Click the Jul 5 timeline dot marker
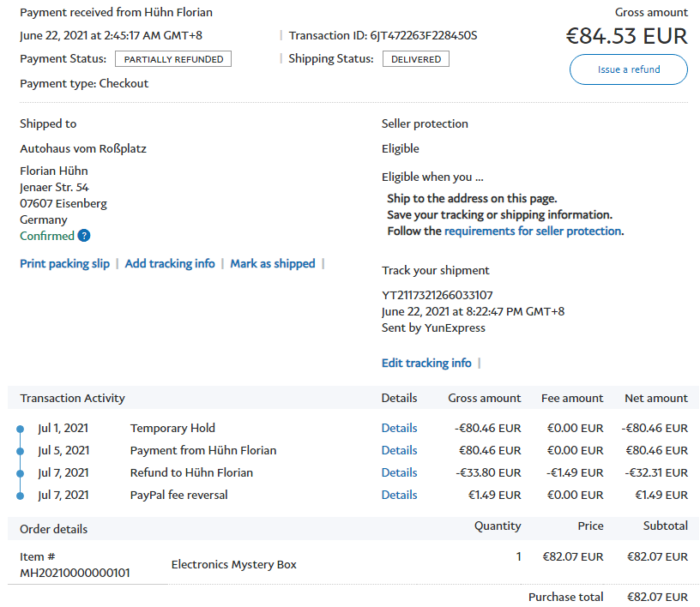Image resolution: width=700 pixels, height=607 pixels. pyautogui.click(x=20, y=451)
